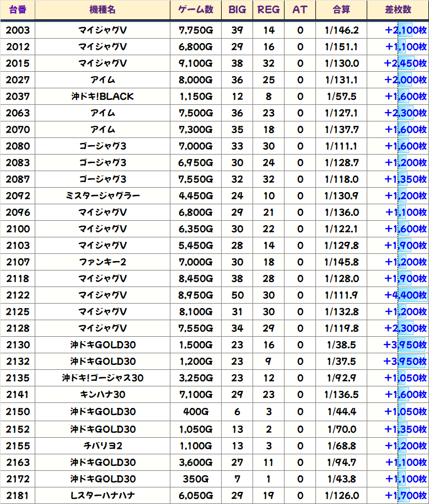Select machine number 2015 cell

point(18,63)
